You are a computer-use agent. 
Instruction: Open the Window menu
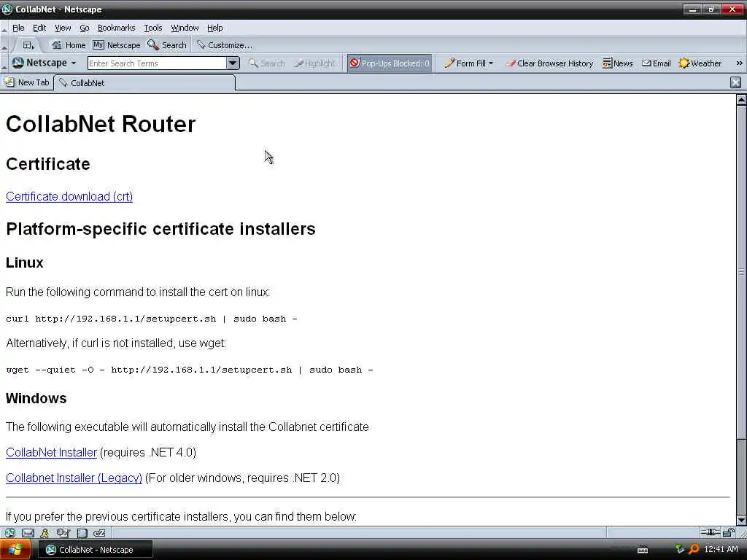tap(185, 28)
